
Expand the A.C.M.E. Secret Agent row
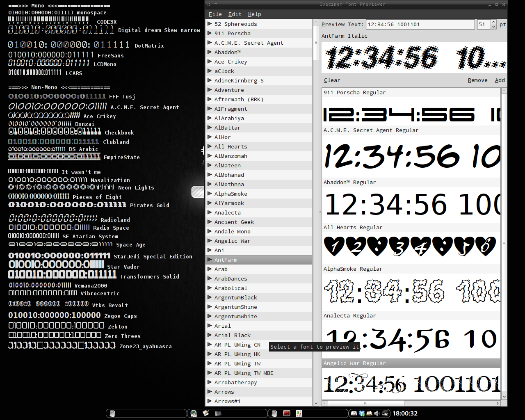pos(210,43)
